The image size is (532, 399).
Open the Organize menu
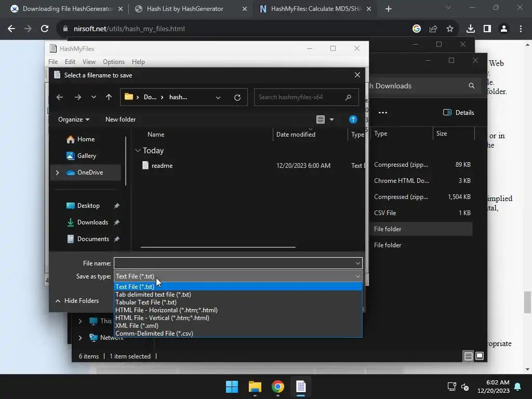click(74, 119)
